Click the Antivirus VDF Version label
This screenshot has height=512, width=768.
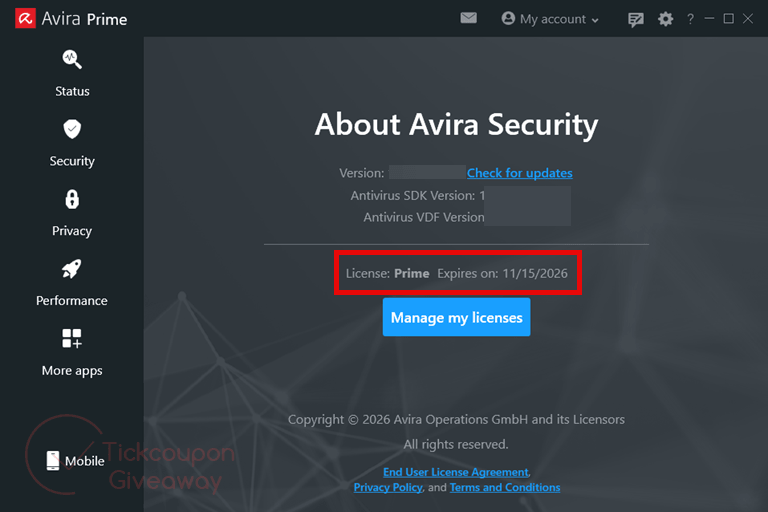(424, 217)
